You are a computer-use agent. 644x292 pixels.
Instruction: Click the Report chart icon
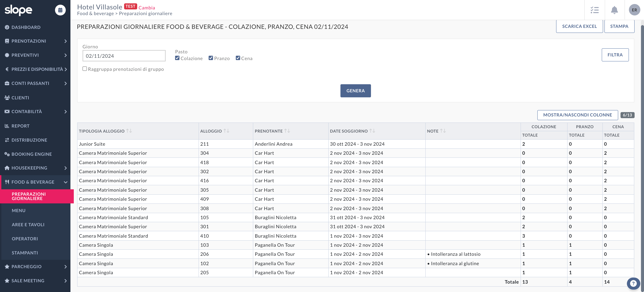[x=7, y=126]
